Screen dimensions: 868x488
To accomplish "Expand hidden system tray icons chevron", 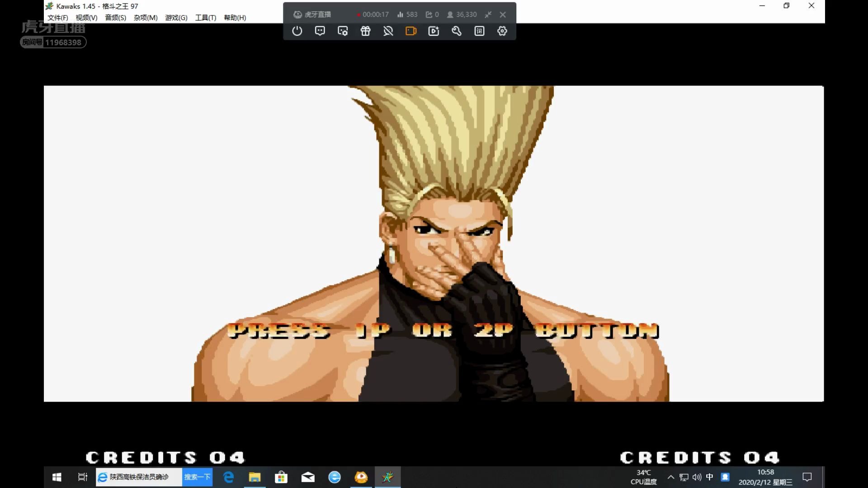I will click(671, 477).
